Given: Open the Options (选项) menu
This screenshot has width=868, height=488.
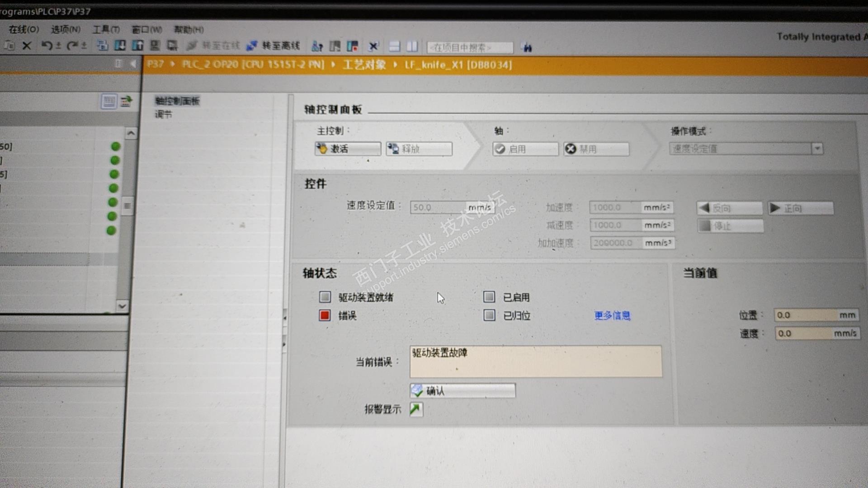Looking at the screenshot, I should click(66, 29).
